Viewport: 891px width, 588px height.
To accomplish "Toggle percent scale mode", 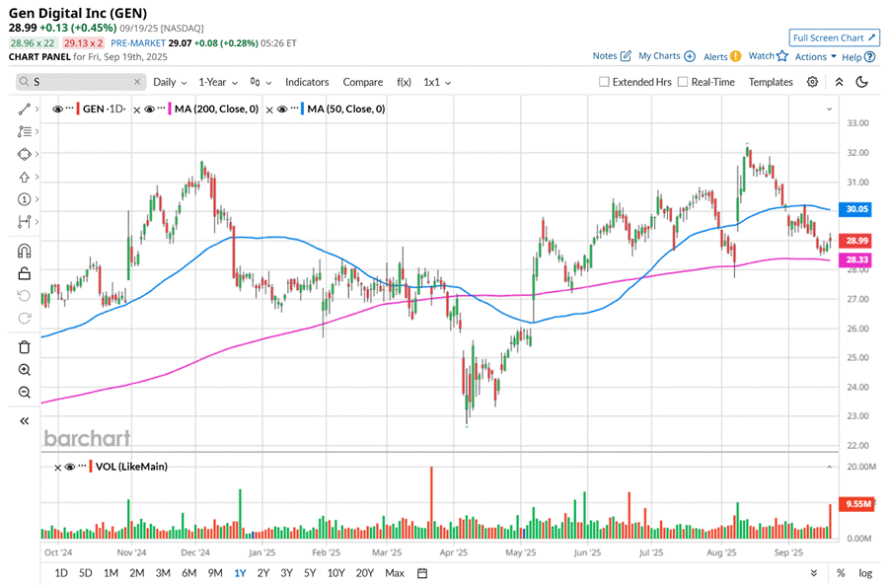I will click(x=841, y=573).
